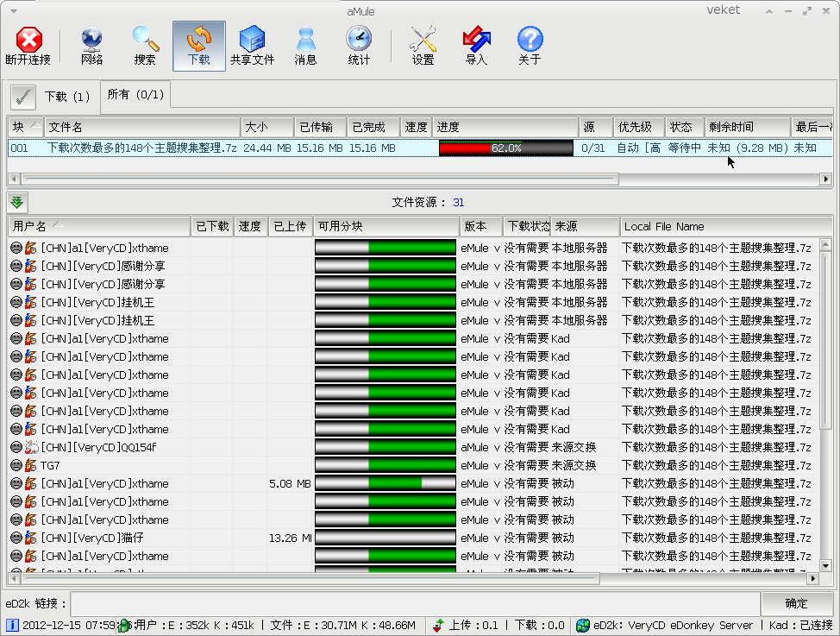Viewport: 840px width, 636px height.
Task: Sort sources by 已上传 column header
Action: tap(290, 226)
